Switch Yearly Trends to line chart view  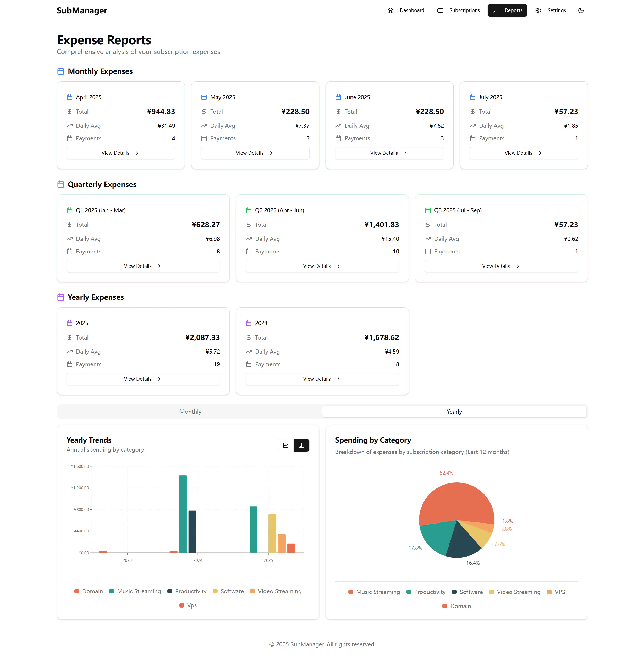click(x=285, y=445)
